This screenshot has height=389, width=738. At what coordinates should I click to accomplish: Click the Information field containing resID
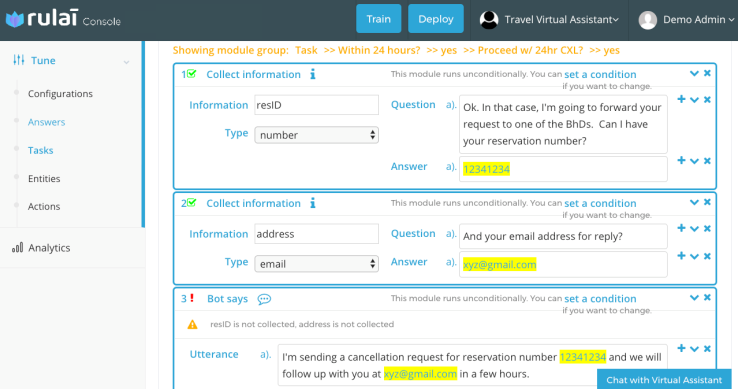pos(316,105)
